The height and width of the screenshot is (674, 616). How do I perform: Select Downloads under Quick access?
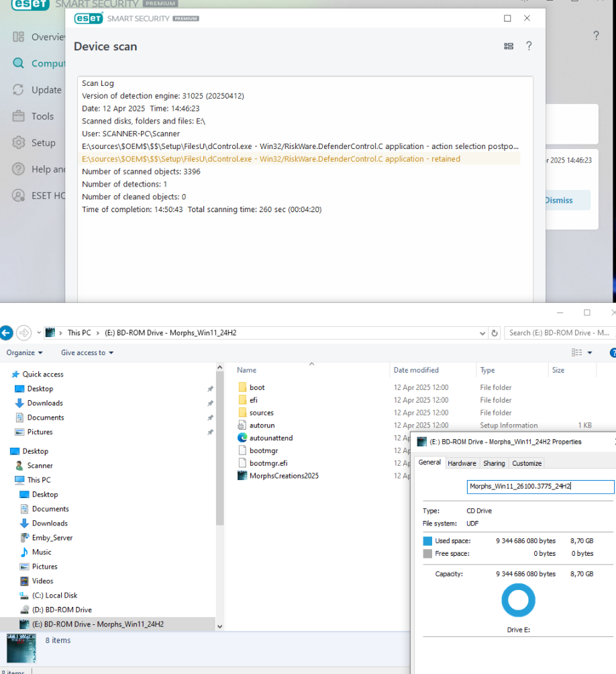tap(45, 403)
